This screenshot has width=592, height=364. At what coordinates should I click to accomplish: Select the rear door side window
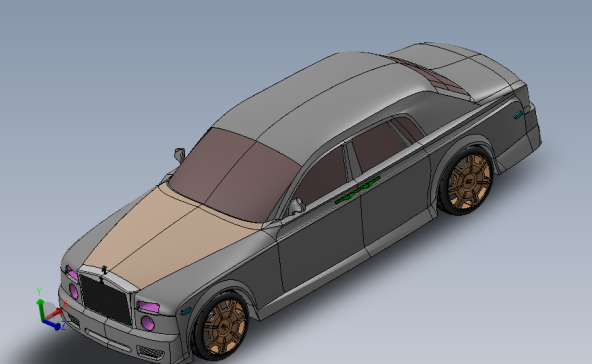point(378,147)
